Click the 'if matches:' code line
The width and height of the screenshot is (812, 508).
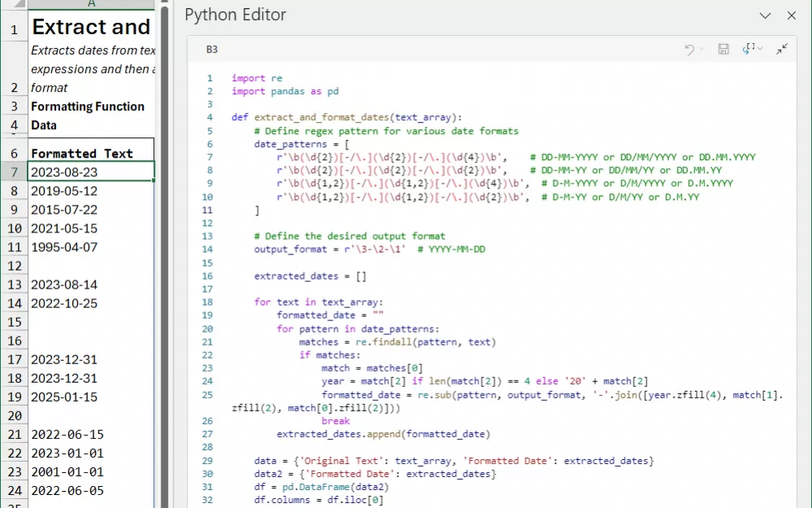(x=330, y=355)
